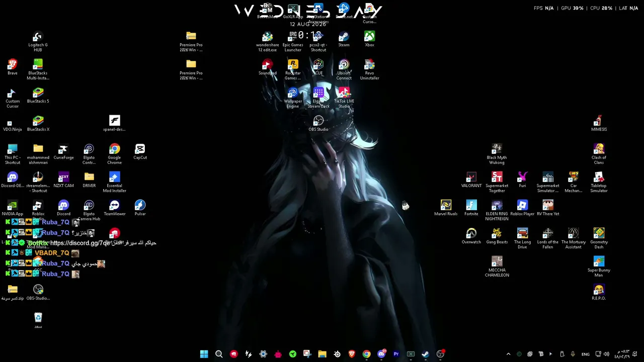
Task: Select the BlueStacks X desktop icon
Action: pos(38,123)
